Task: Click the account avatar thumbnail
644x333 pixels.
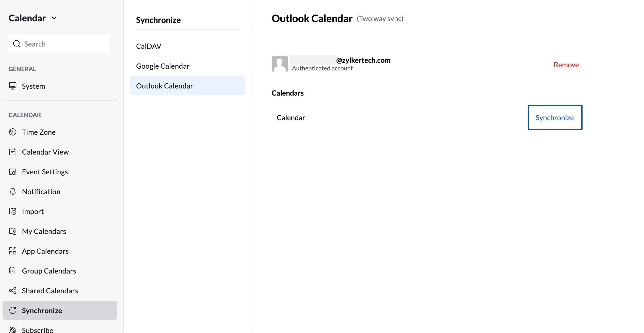Action: [x=280, y=64]
